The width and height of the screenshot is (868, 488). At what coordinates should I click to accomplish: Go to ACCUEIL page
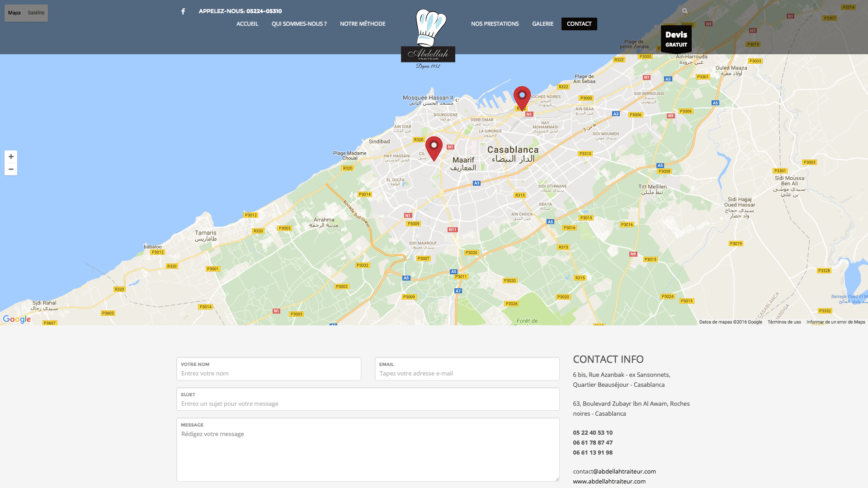[247, 24]
